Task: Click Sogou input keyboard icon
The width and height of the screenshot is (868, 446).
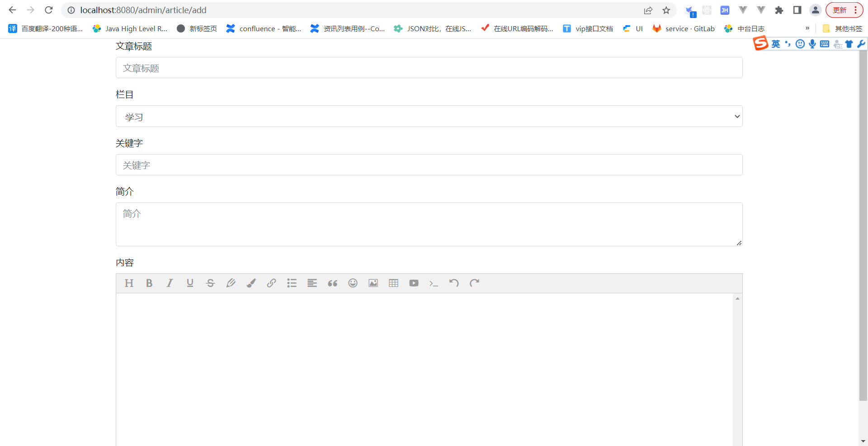Action: pyautogui.click(x=825, y=44)
